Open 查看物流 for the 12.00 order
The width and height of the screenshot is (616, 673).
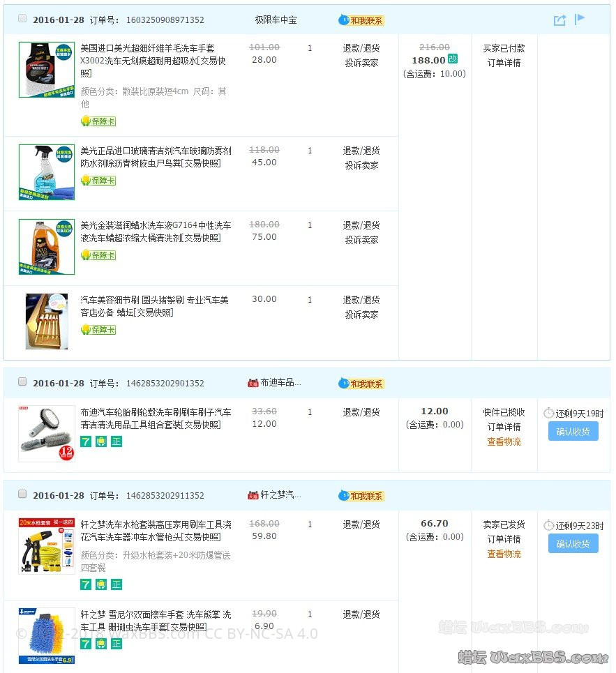tap(504, 441)
